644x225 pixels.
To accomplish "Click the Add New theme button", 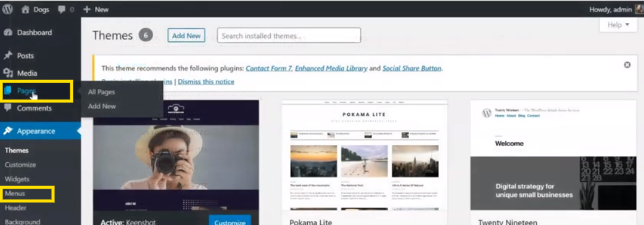I will (186, 35).
